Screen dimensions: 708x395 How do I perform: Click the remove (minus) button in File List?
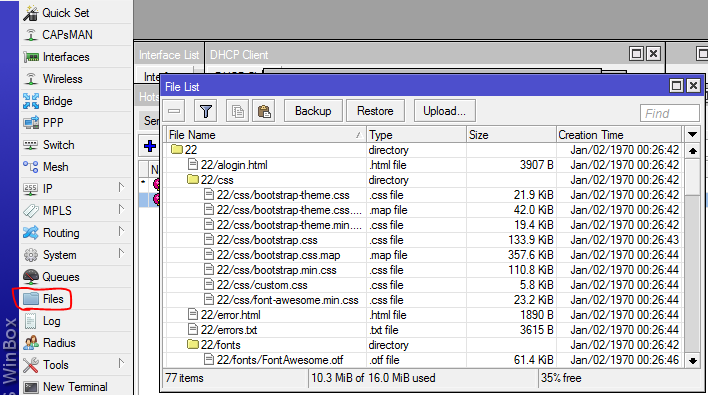(x=174, y=111)
